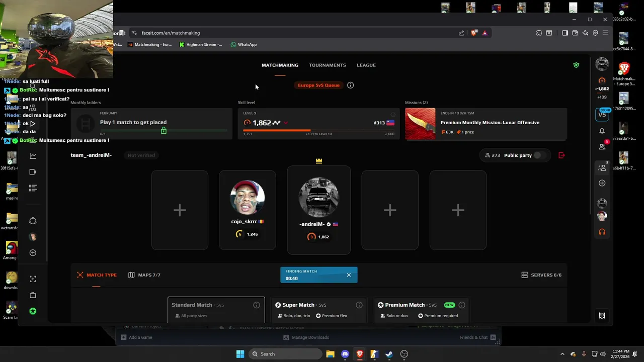Click the Windows Start button

pos(240,354)
